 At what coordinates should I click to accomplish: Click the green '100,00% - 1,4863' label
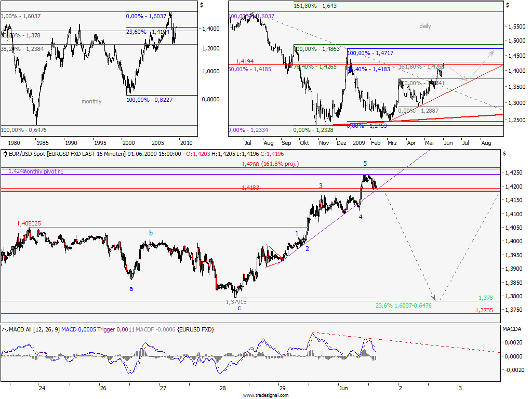(317, 49)
